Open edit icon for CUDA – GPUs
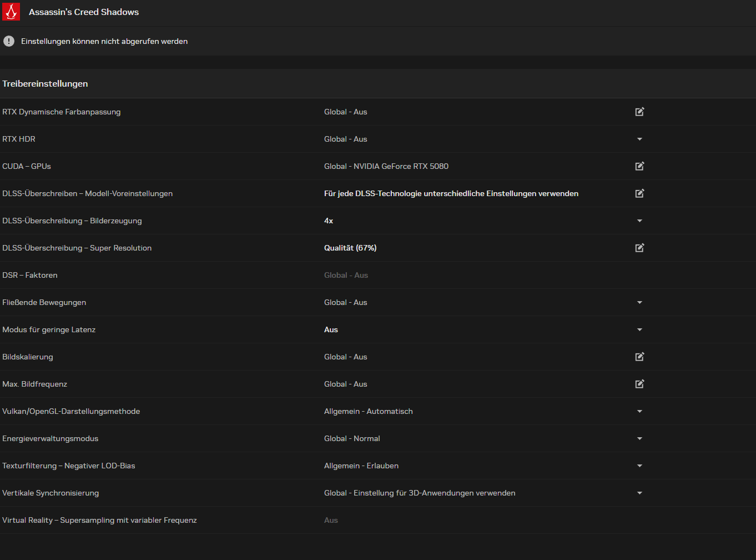The width and height of the screenshot is (756, 560). coord(639,166)
